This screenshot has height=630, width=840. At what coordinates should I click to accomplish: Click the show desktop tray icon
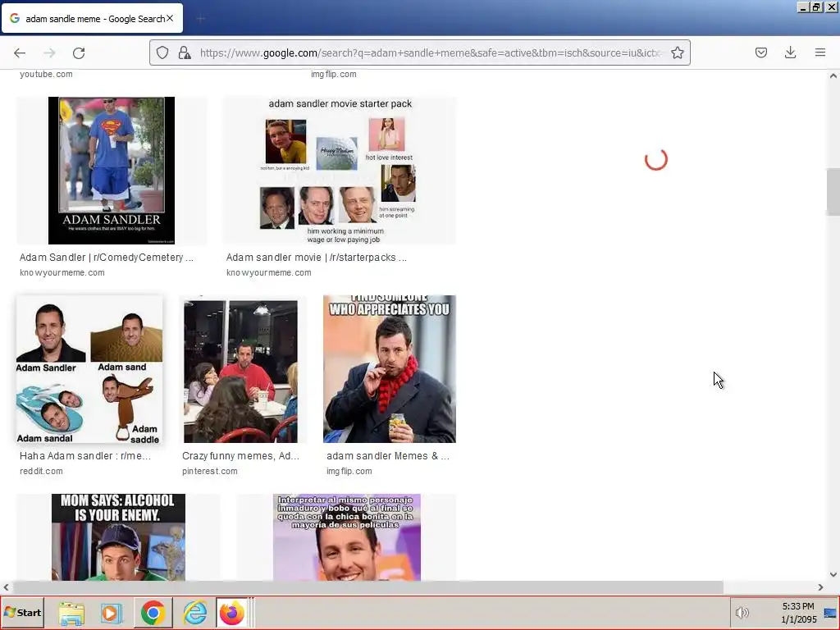pyautogui.click(x=830, y=613)
